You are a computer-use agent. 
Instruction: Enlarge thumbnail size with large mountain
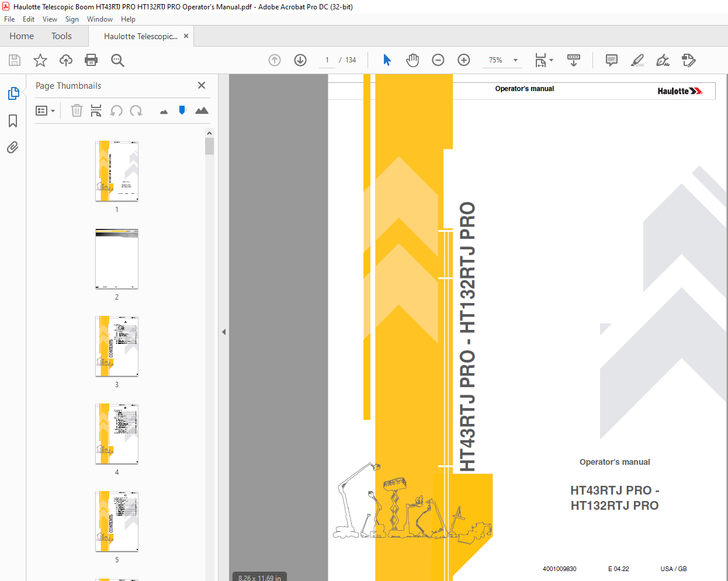coord(202,110)
